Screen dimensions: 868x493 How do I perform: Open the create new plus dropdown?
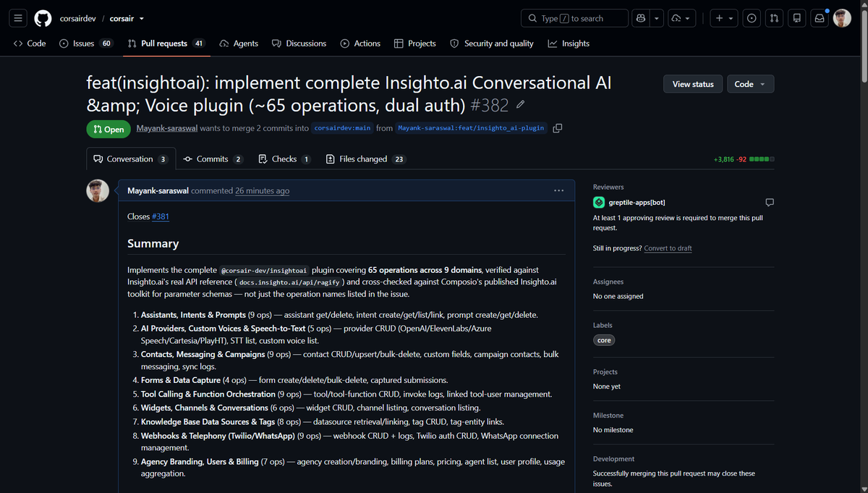pyautogui.click(x=723, y=18)
